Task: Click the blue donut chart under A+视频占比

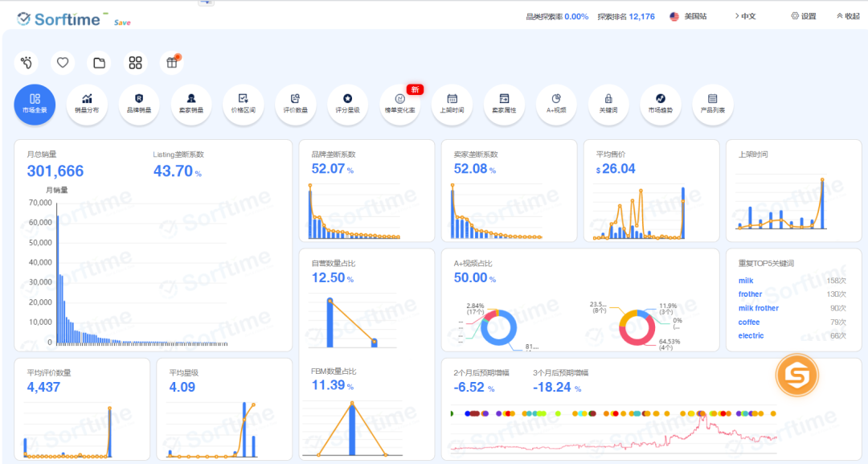Action: click(499, 328)
